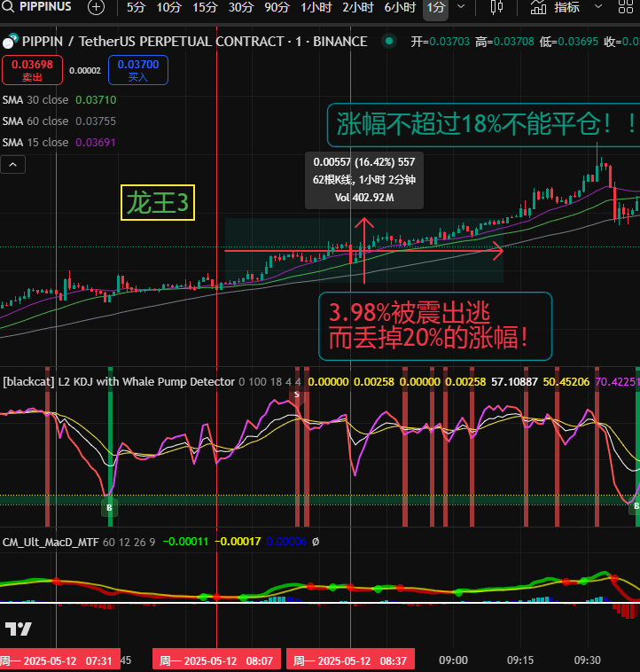Click time label 2025-05-12 07:31

click(59, 660)
